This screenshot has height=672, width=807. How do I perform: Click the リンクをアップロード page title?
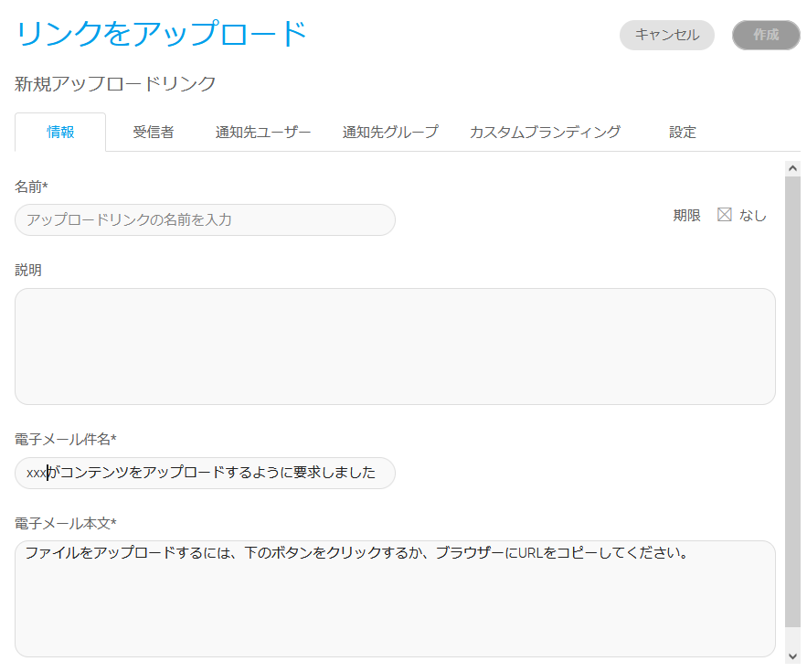[162, 34]
